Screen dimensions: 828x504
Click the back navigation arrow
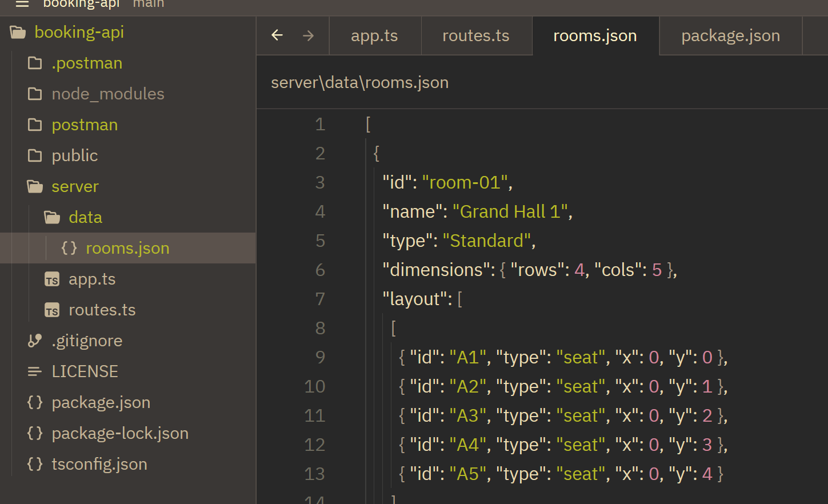(x=277, y=35)
